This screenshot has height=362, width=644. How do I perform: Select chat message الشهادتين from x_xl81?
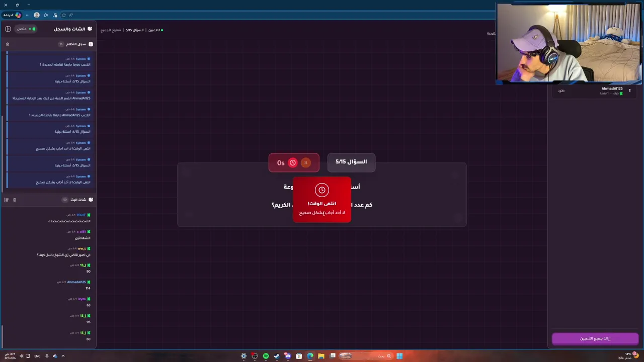pyautogui.click(x=49, y=235)
